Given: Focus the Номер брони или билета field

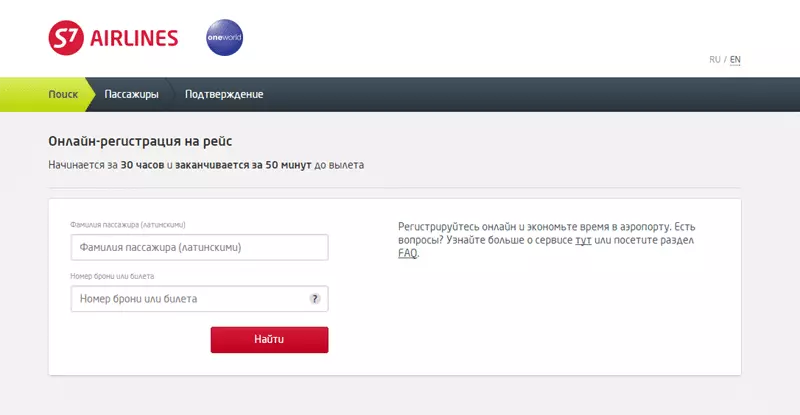Looking at the screenshot, I should pyautogui.click(x=199, y=299).
